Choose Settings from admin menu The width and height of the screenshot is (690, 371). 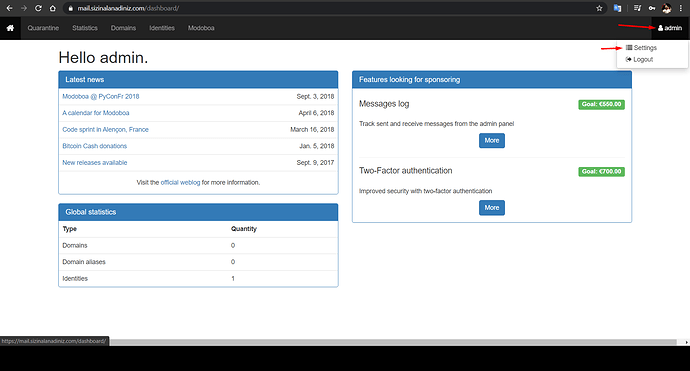tap(641, 48)
